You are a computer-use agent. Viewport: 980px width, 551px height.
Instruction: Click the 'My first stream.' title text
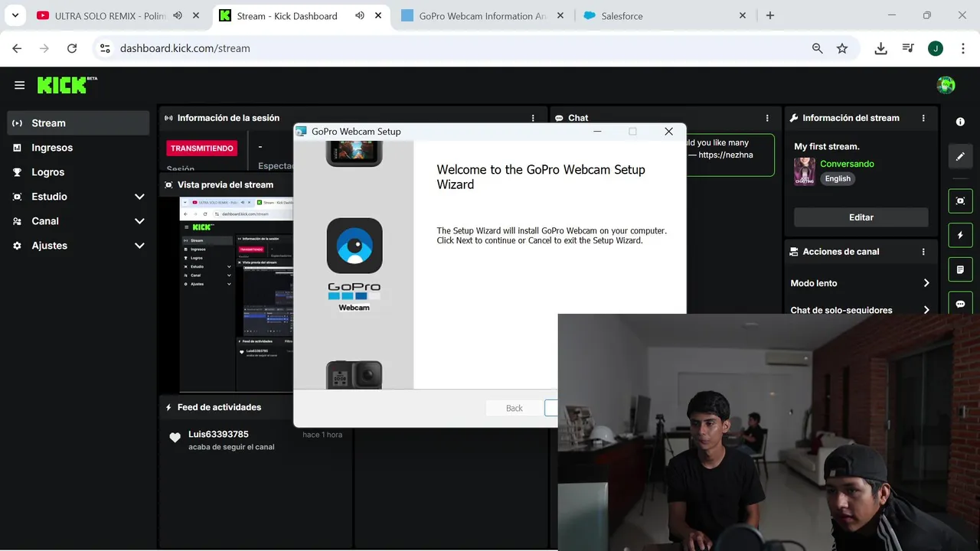pos(827,146)
